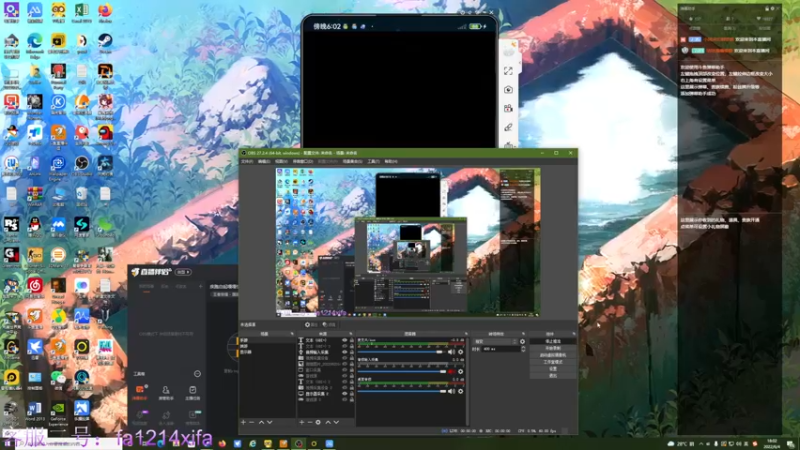Enable Studio Mode in OBS controls
Image resolution: width=800 pixels, height=450 pixels.
[553, 362]
